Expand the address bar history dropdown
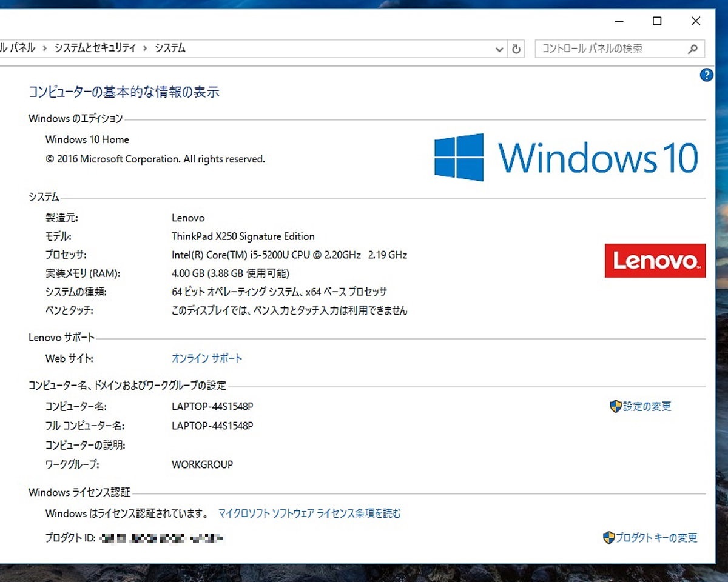This screenshot has width=728, height=582. (x=499, y=49)
